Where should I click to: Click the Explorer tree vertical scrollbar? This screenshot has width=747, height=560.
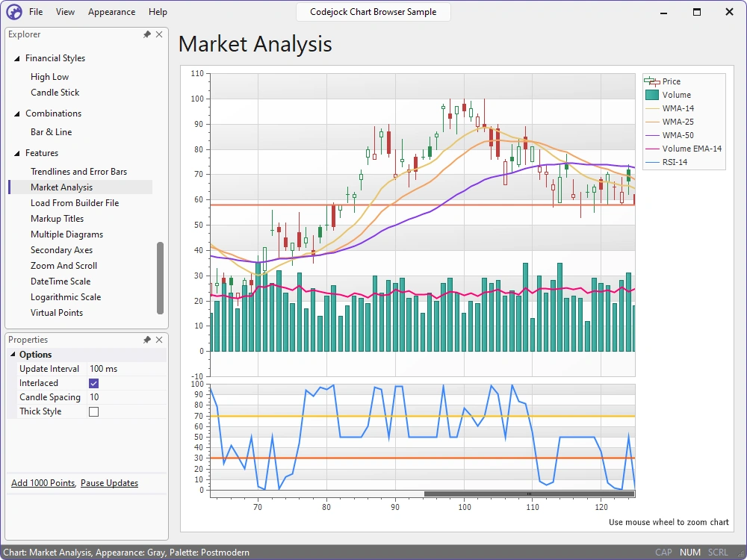[x=160, y=278]
